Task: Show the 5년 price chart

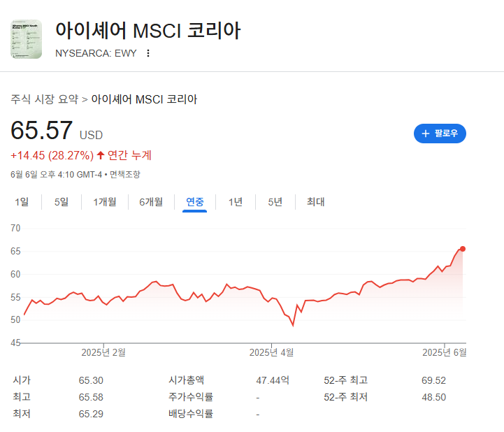Action: point(275,202)
